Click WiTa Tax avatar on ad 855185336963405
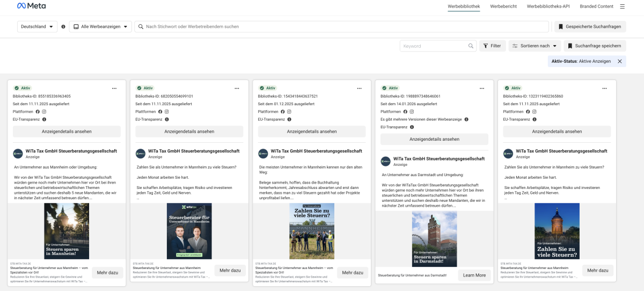 tap(18, 154)
